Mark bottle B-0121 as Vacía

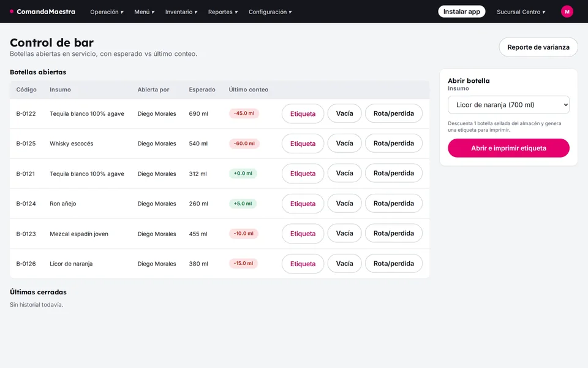click(345, 173)
